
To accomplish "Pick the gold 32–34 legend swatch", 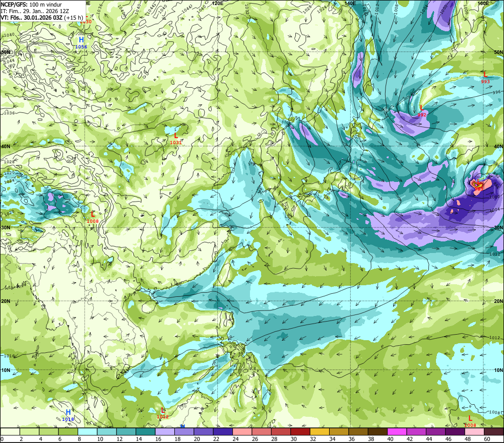I will (x=320, y=431).
